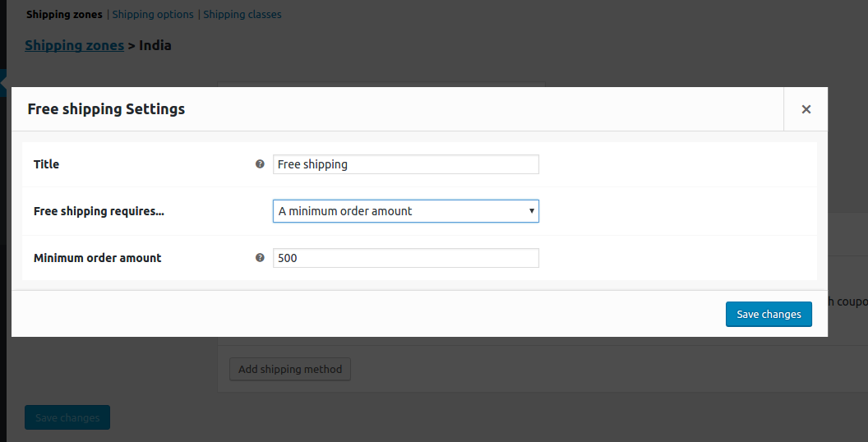
Task: Switch to the Shipping options tab
Action: point(153,15)
